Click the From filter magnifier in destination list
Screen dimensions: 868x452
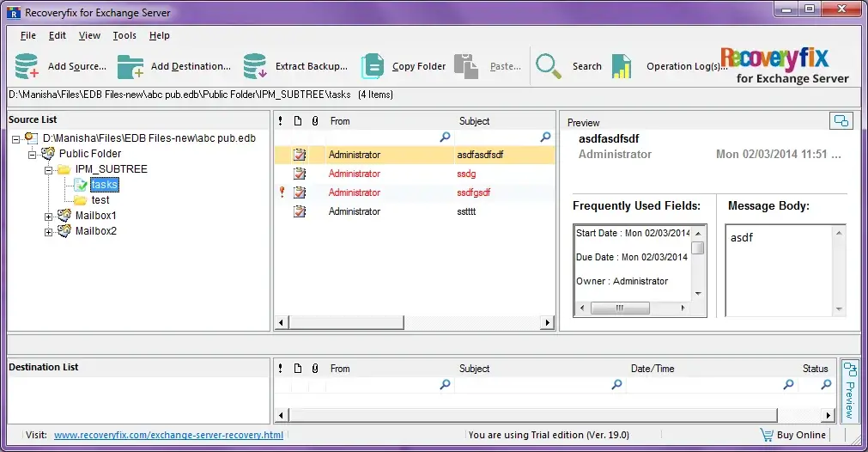(445, 384)
